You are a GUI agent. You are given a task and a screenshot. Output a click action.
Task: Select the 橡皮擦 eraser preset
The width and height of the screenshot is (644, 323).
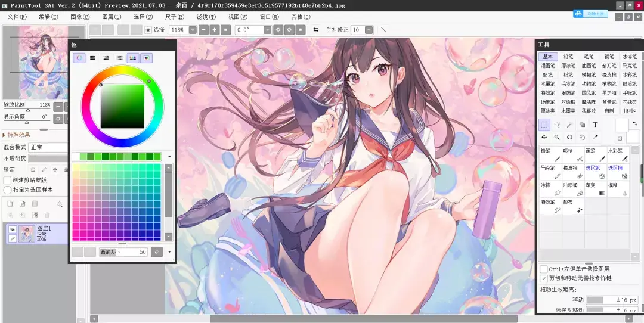point(573,172)
